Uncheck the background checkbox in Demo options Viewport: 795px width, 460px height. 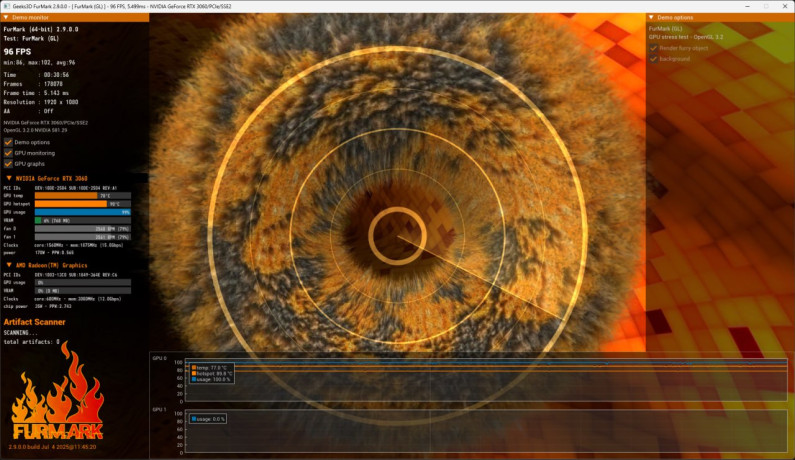654,58
